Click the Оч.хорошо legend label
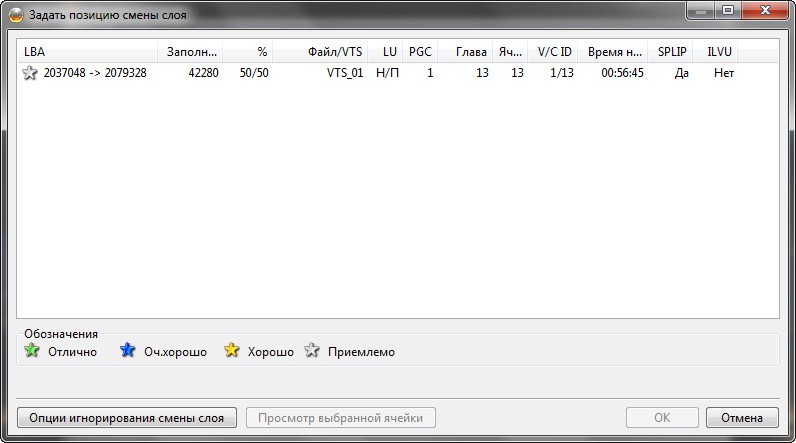The width and height of the screenshot is (796, 443). click(175, 352)
